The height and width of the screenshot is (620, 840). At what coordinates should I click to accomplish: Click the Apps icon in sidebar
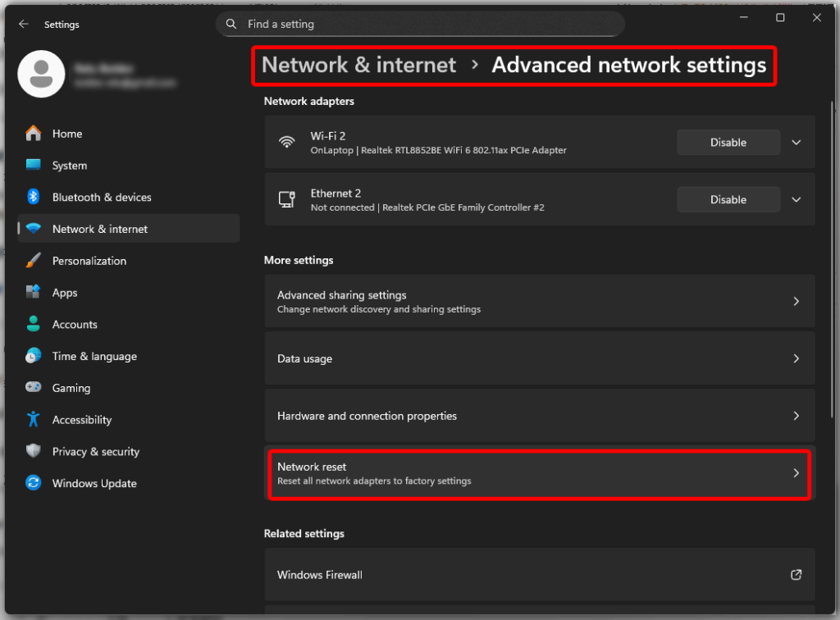tap(33, 292)
